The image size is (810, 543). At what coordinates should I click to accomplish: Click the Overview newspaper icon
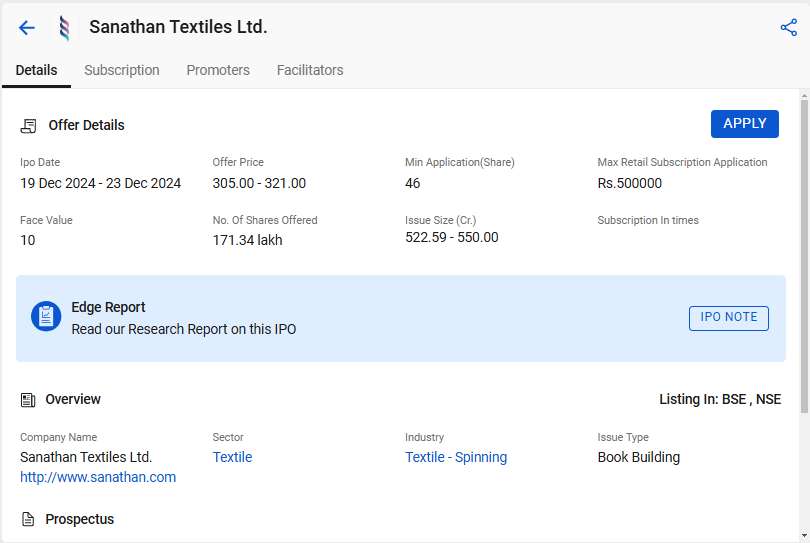28,400
